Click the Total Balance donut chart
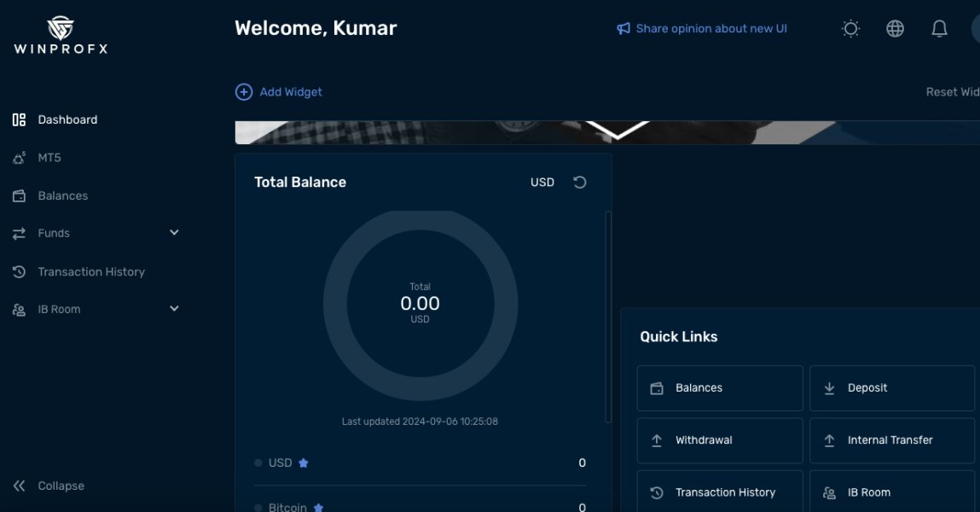The height and width of the screenshot is (512, 980). click(x=420, y=305)
